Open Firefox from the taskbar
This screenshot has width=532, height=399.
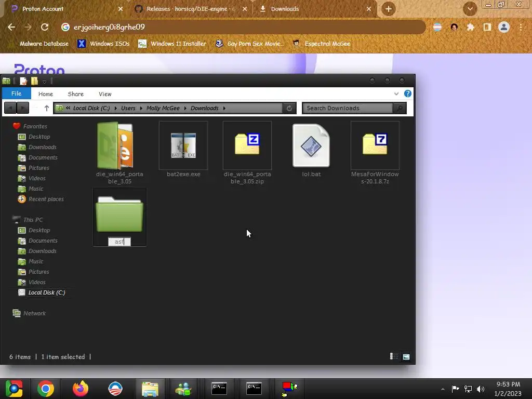coord(81,388)
